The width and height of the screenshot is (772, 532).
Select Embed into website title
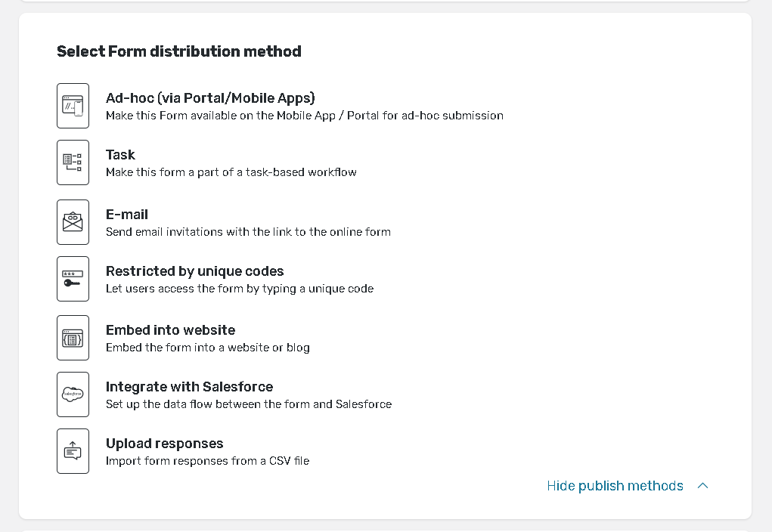point(170,330)
